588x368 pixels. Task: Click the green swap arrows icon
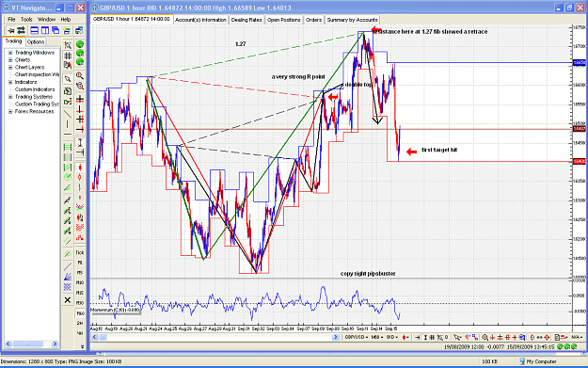click(x=21, y=30)
